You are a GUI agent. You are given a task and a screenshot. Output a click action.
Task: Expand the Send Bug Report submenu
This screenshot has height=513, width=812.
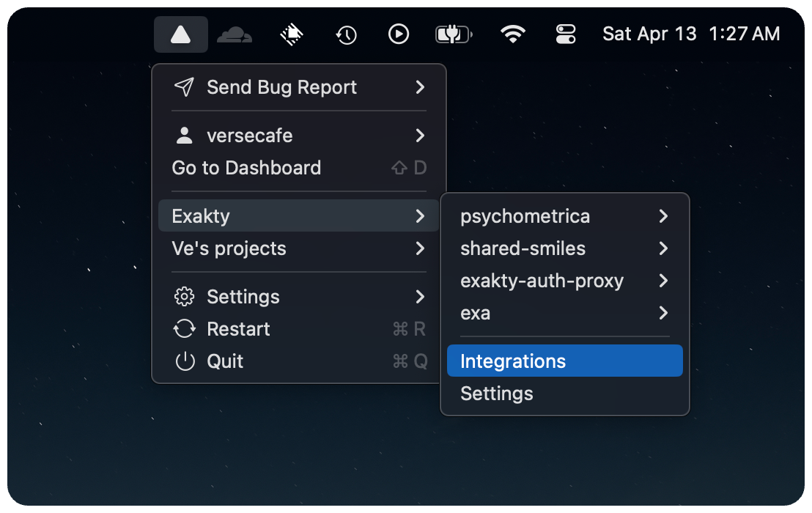pyautogui.click(x=298, y=87)
